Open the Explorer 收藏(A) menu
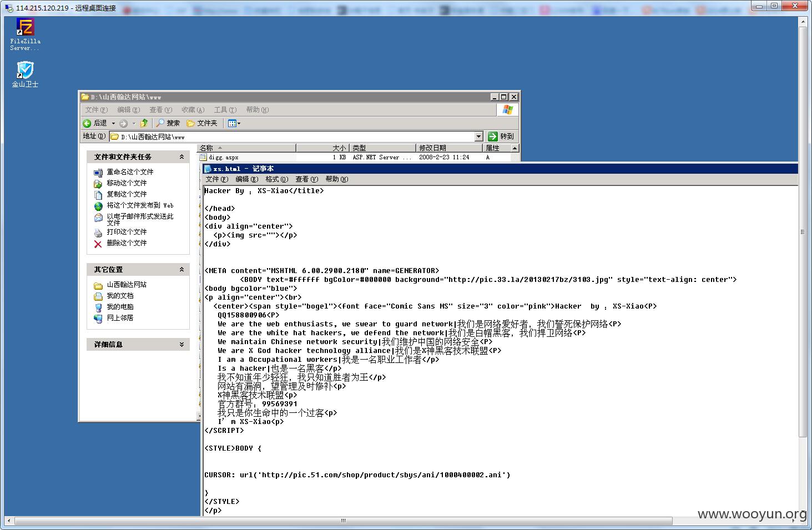This screenshot has height=530, width=812. tap(193, 110)
